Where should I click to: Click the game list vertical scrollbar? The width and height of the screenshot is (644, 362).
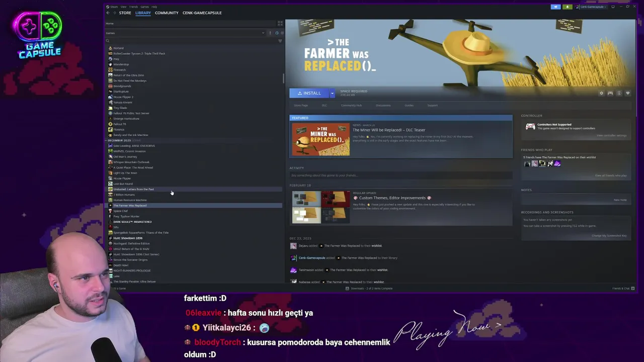[284, 78]
